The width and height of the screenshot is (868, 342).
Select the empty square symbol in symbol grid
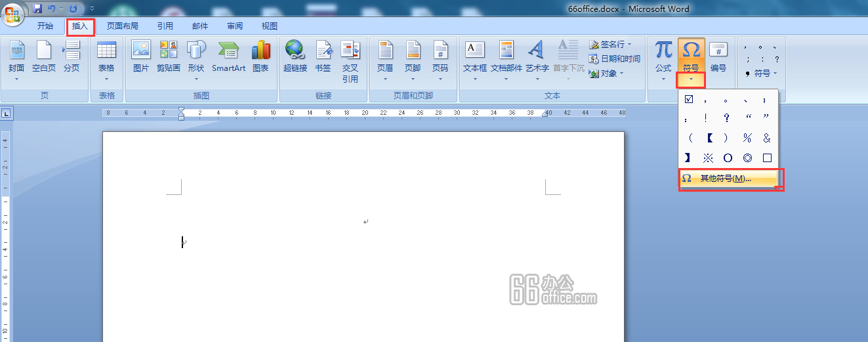[766, 158]
